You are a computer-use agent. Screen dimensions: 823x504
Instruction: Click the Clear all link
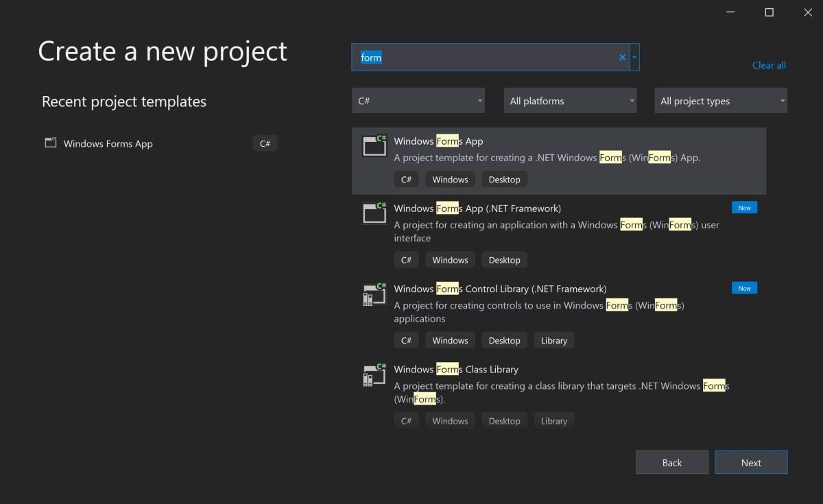tap(768, 65)
